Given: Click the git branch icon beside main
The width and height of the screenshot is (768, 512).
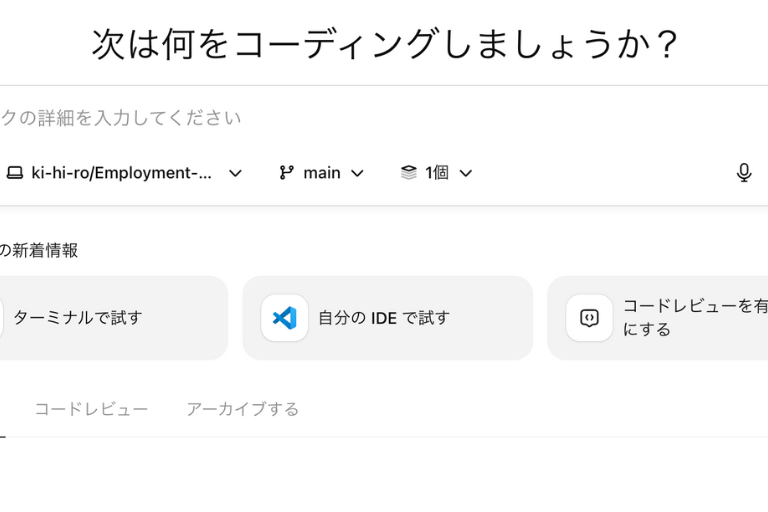Looking at the screenshot, I should point(287,173).
